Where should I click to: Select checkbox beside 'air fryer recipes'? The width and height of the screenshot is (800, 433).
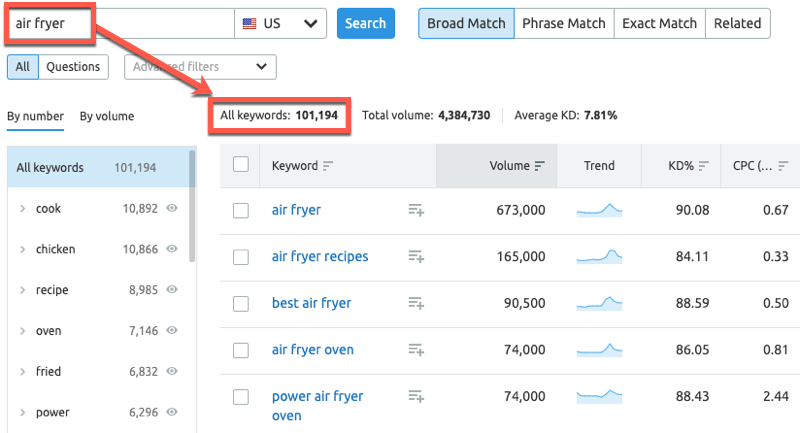(x=241, y=257)
